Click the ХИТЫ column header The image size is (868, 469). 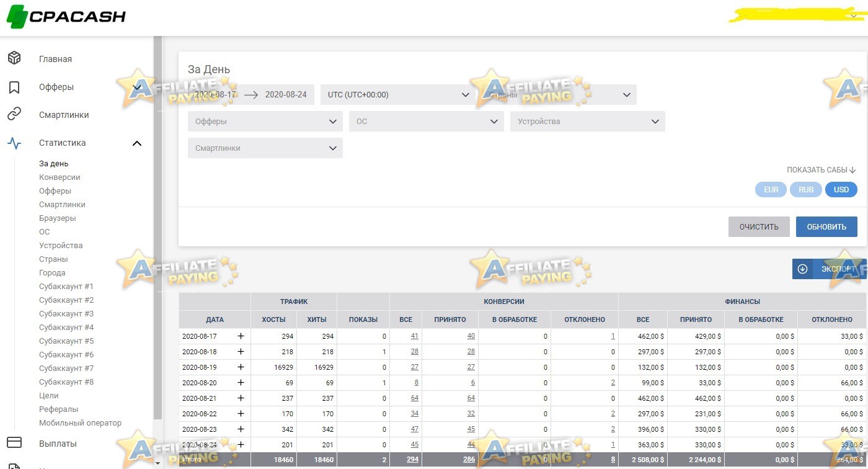[x=317, y=319]
